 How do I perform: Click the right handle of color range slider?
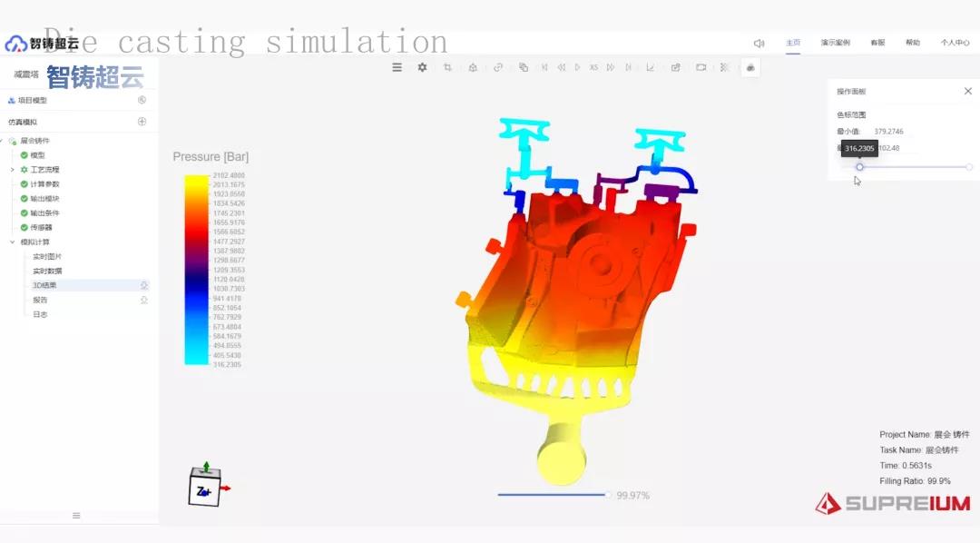(969, 167)
